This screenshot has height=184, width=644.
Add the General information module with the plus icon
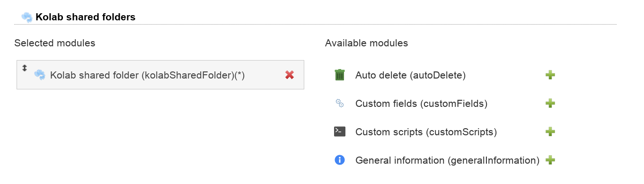click(x=550, y=160)
